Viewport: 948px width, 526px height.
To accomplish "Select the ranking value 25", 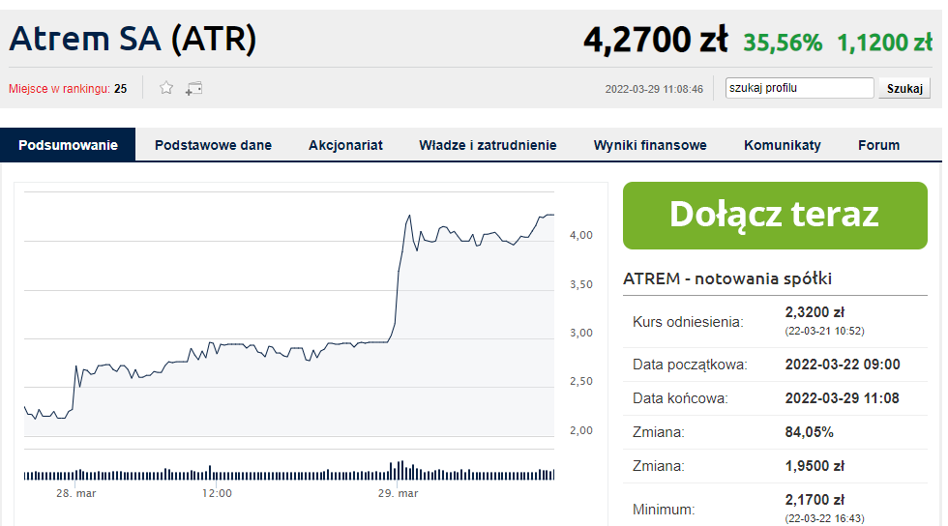I will tap(120, 89).
